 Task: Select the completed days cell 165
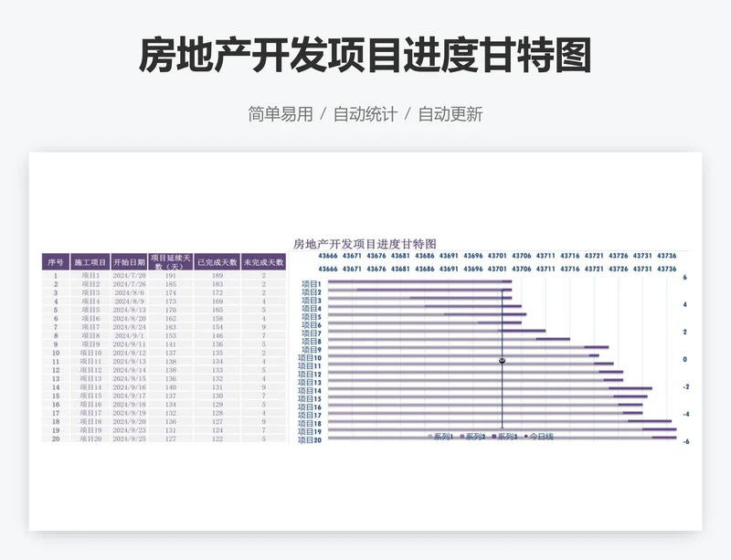point(217,310)
